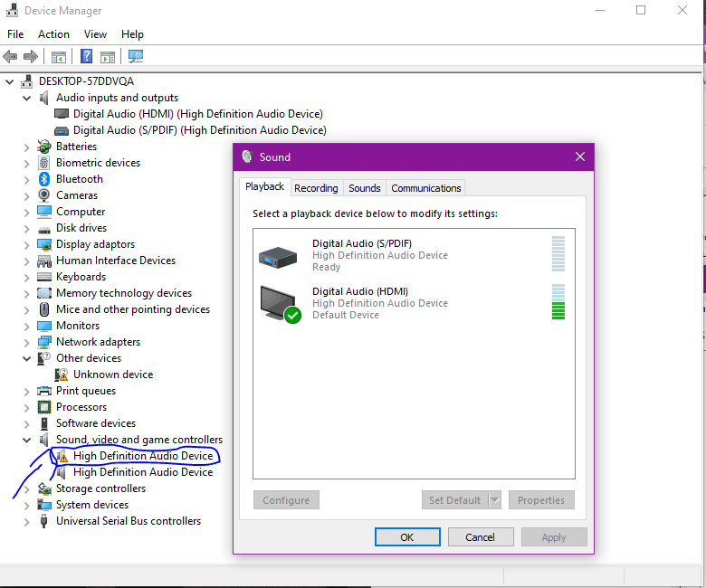
Task: Select the Unknown device entry
Action: pos(113,375)
